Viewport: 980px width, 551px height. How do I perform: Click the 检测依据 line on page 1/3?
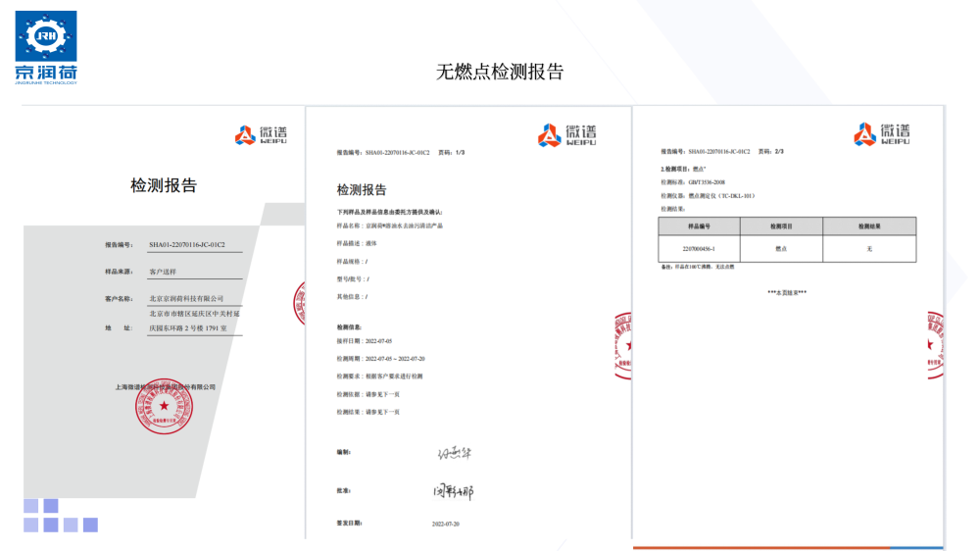pos(368,394)
